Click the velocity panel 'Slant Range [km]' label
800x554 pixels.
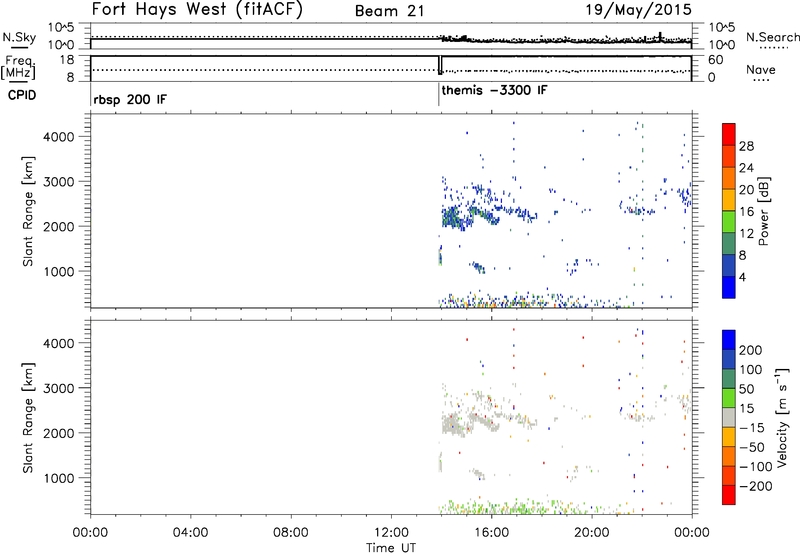28,418
